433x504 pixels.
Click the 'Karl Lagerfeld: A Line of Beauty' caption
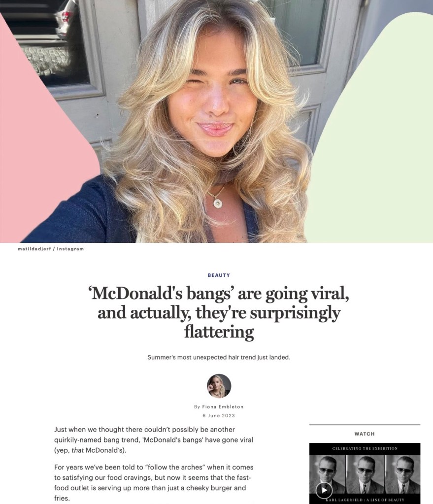(x=365, y=500)
